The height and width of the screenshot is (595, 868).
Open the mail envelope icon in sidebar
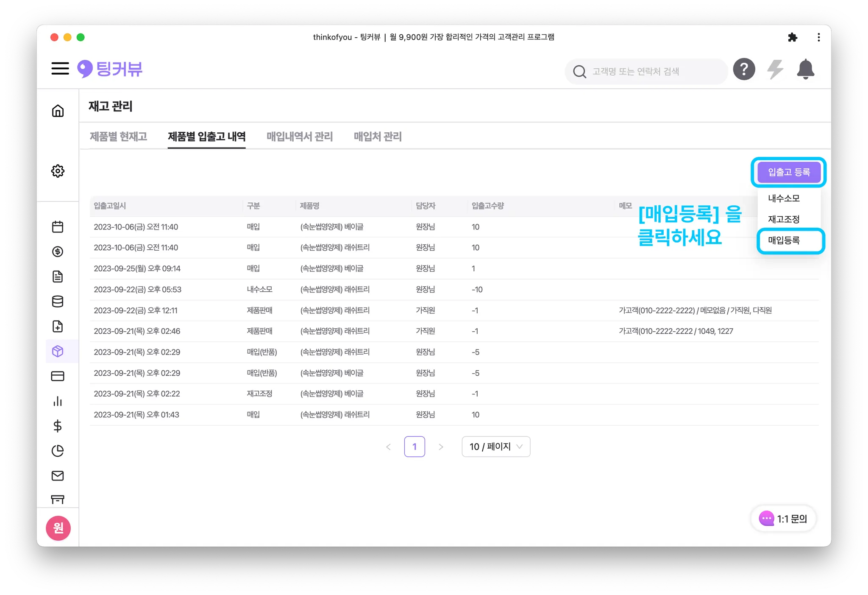coord(58,476)
